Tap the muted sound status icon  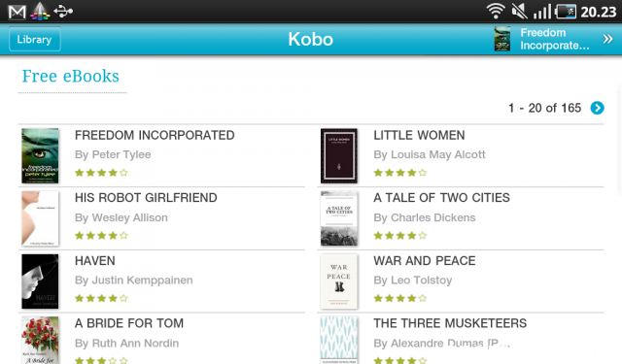[x=519, y=12]
